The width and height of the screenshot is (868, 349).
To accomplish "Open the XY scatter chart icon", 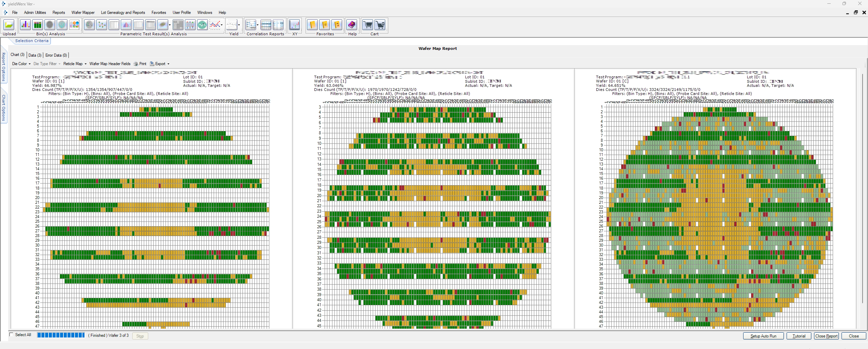I will pyautogui.click(x=294, y=25).
